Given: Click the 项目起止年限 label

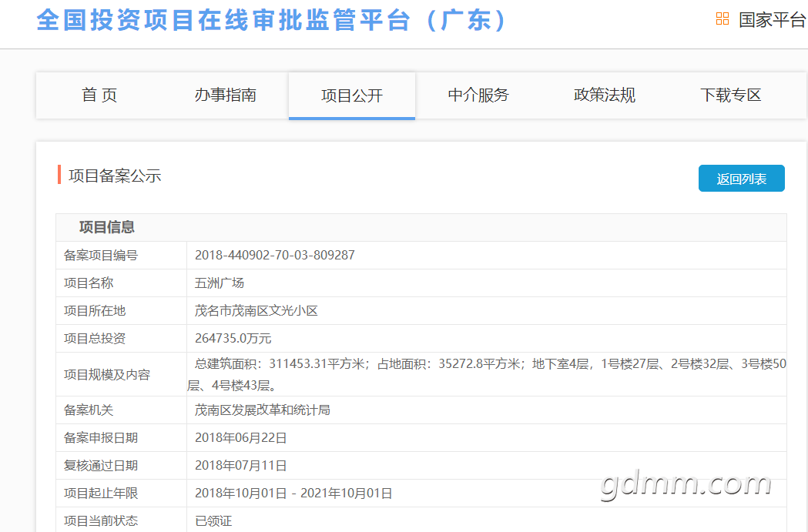Looking at the screenshot, I should tap(100, 494).
